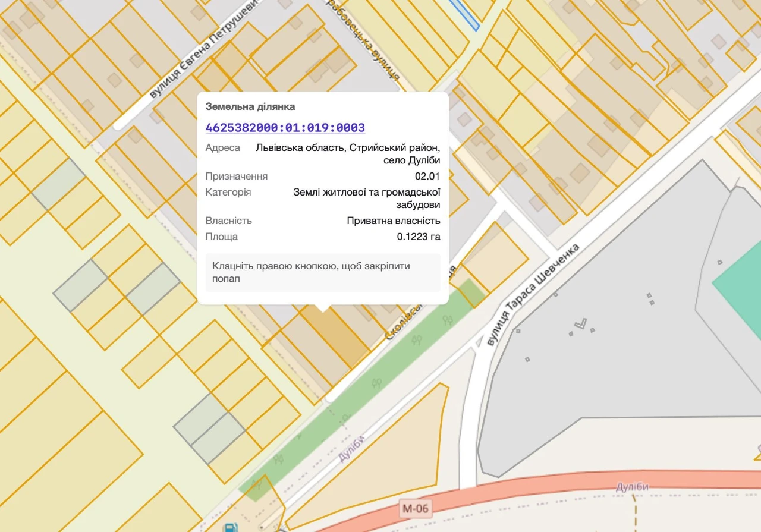Click the address value "Львівська область, Стрийський район"
This screenshot has height=532, width=761.
[x=348, y=147]
